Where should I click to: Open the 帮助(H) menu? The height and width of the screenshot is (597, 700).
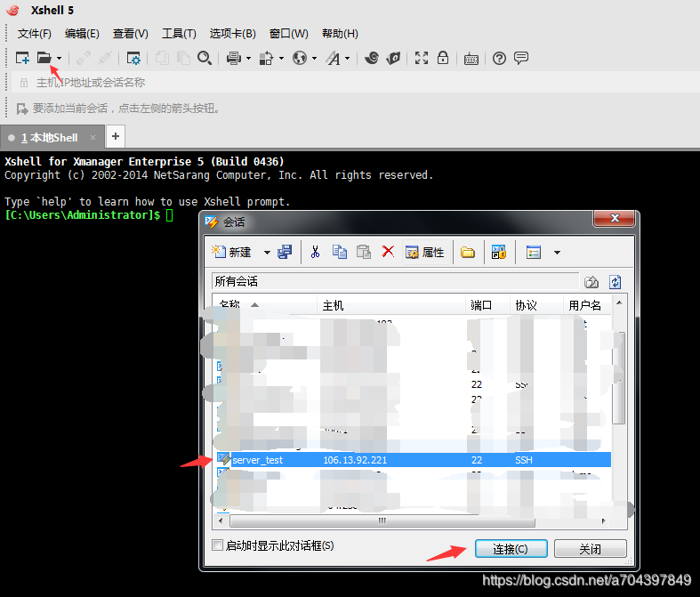(340, 34)
